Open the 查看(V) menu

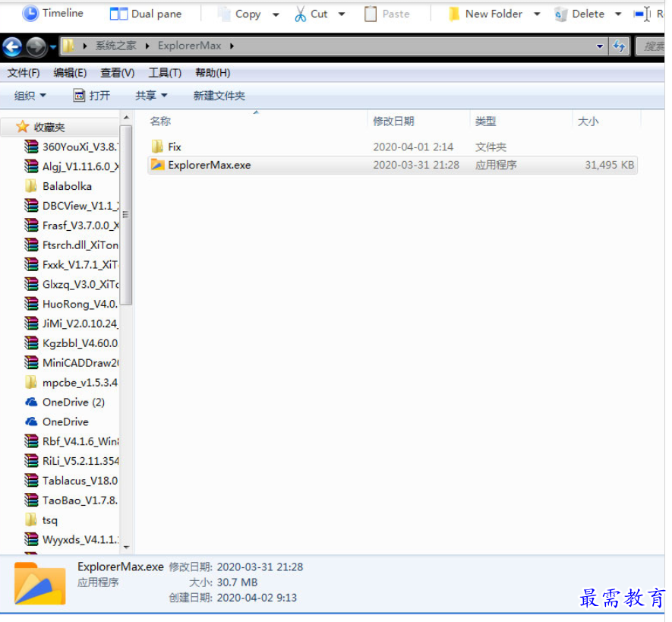click(x=118, y=73)
